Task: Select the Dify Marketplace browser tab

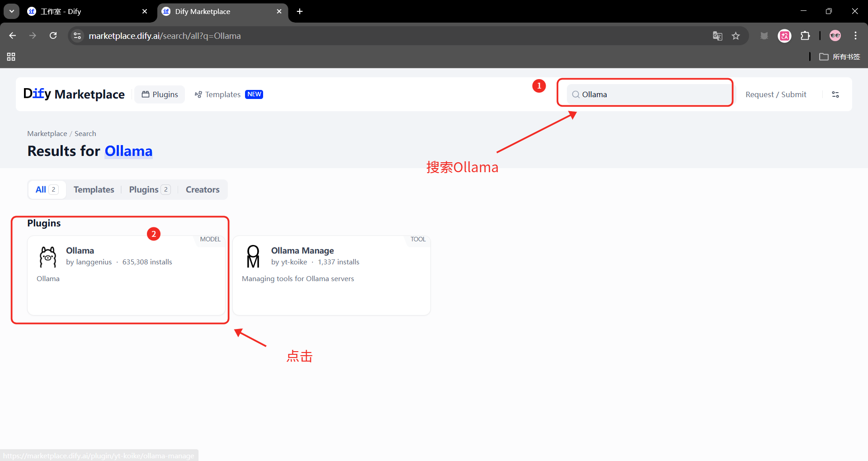Action: click(222, 12)
